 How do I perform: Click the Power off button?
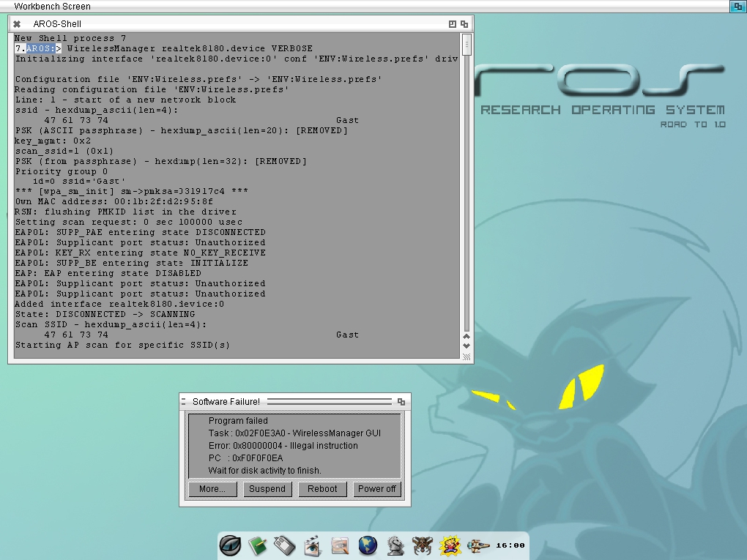[x=376, y=489]
